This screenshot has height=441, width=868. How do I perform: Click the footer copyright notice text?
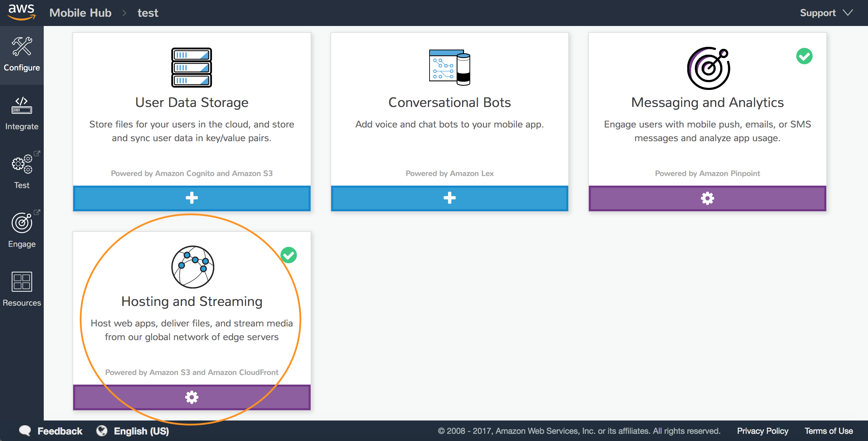pyautogui.click(x=579, y=431)
